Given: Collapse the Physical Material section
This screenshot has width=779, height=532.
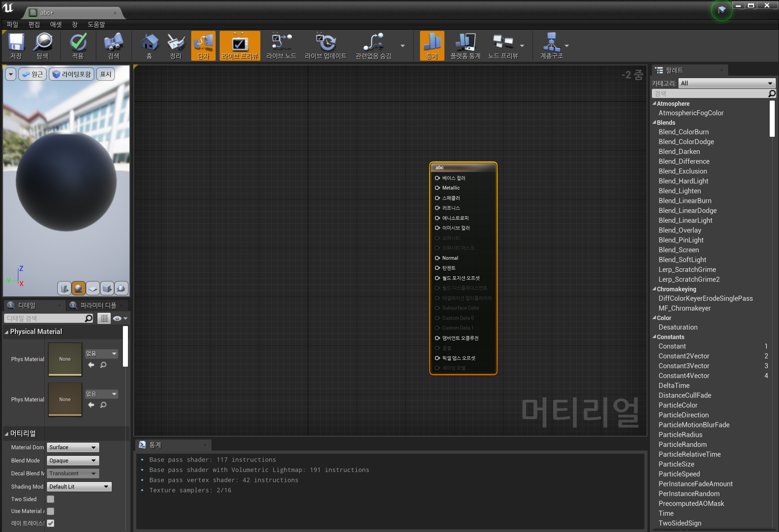Looking at the screenshot, I should pyautogui.click(x=6, y=332).
